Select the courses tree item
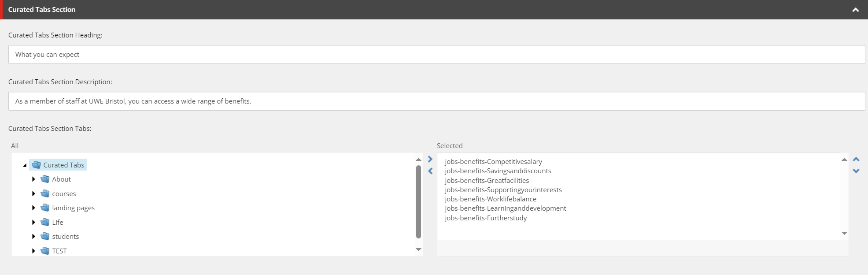The height and width of the screenshot is (275, 868). (x=64, y=194)
